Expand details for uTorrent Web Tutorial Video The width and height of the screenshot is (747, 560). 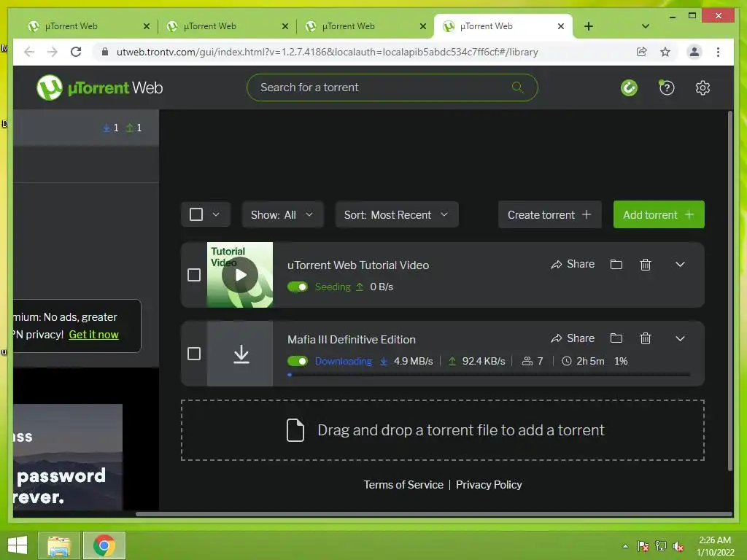[x=680, y=264]
